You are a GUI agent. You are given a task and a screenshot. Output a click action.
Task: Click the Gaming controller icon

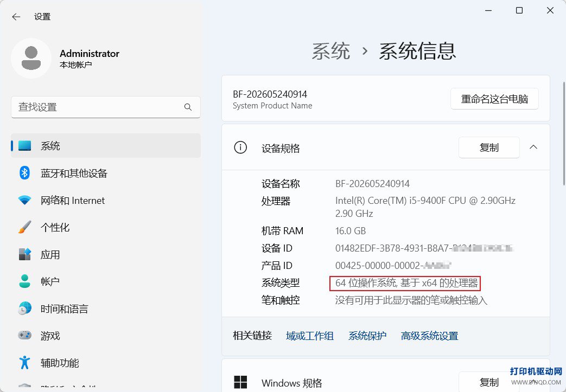(x=24, y=336)
